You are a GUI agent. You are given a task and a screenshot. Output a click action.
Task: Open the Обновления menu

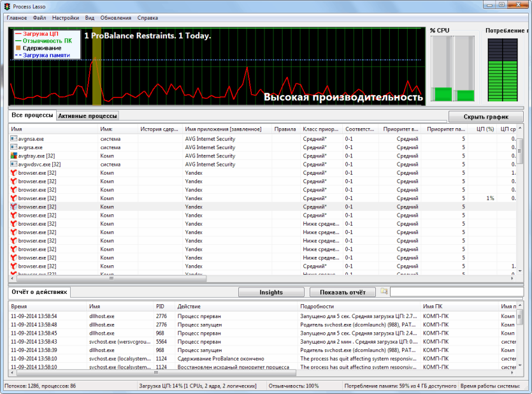(x=116, y=18)
